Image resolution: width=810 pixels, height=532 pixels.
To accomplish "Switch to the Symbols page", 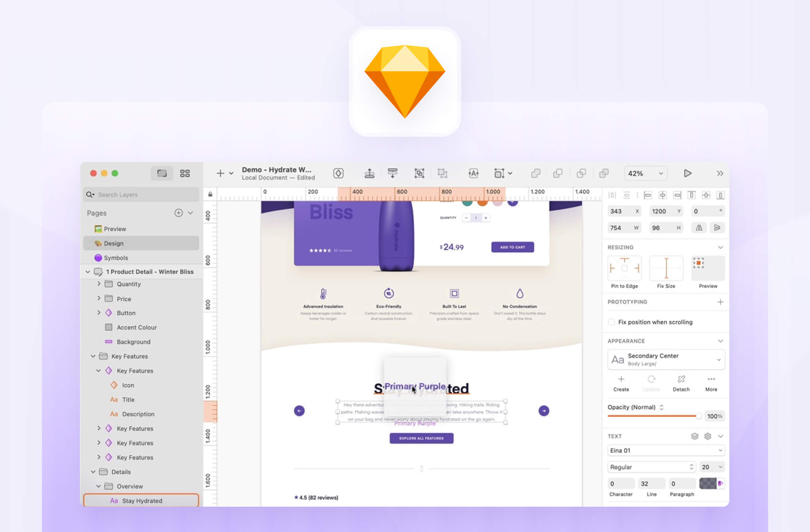I will tap(115, 258).
